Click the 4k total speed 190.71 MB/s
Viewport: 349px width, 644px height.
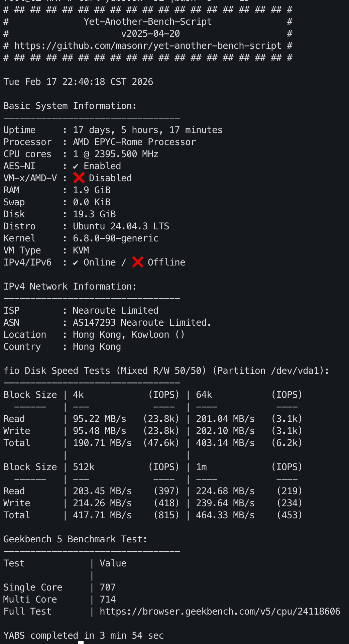pyautogui.click(x=102, y=443)
